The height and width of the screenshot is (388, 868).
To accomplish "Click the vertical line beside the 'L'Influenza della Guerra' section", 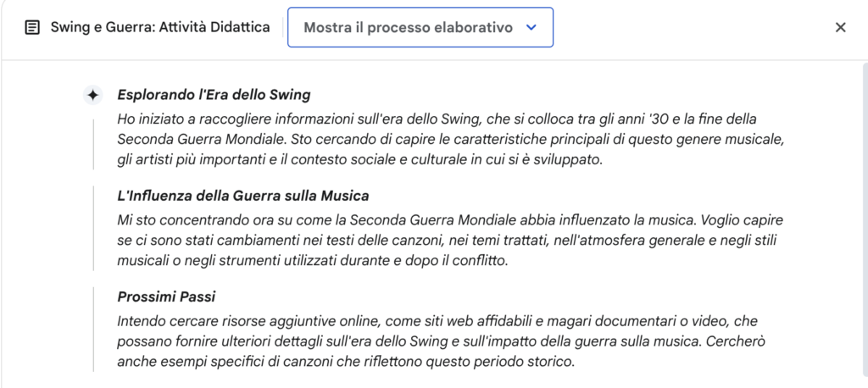I will [x=93, y=228].
